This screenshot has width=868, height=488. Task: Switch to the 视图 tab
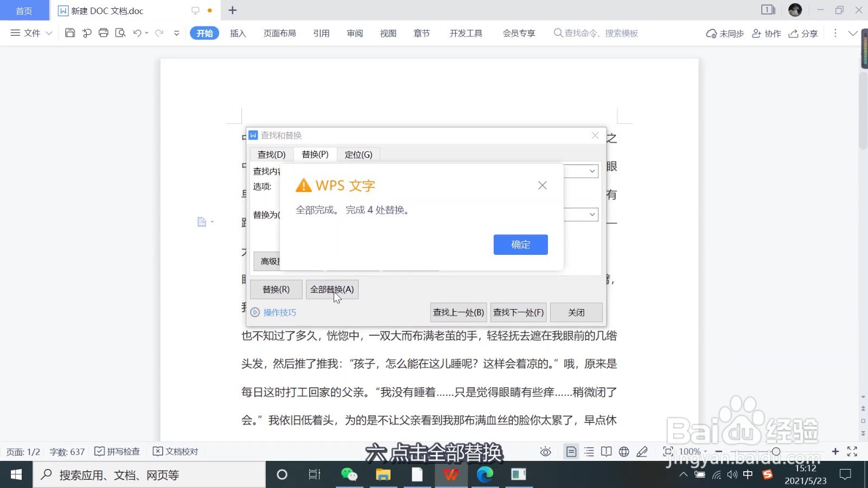click(x=388, y=33)
